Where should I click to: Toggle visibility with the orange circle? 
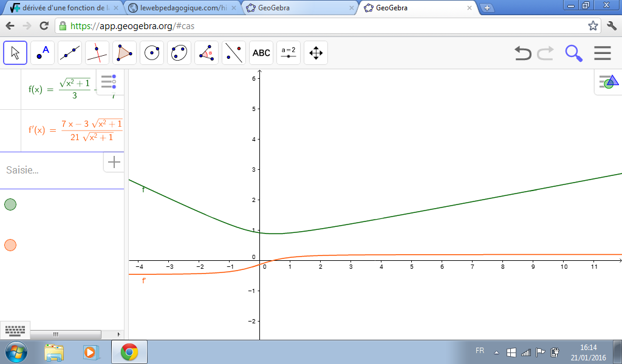pyautogui.click(x=10, y=245)
